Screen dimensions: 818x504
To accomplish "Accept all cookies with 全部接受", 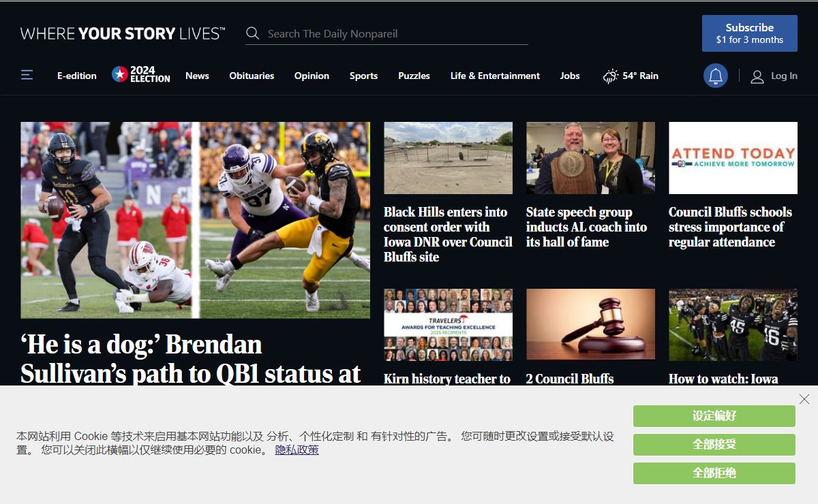I will pos(714,445).
